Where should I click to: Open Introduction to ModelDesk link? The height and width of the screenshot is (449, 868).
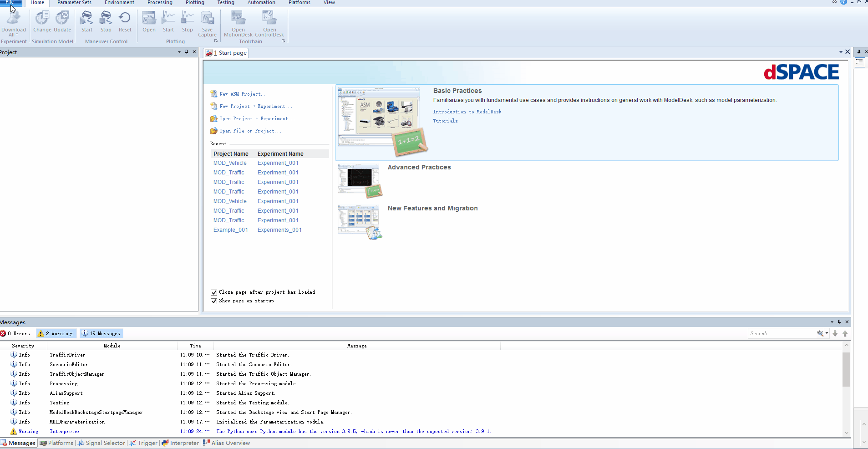467,112
